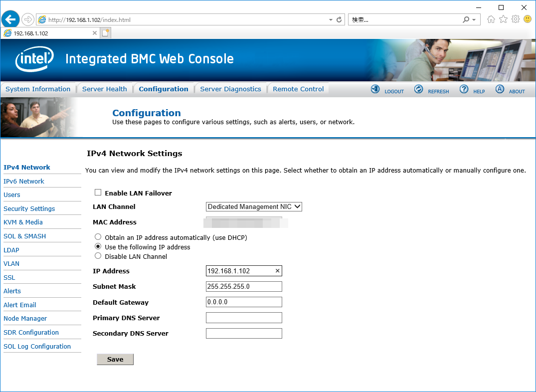536x392 pixels.
Task: Click the Configuration page heading
Action: click(147, 113)
